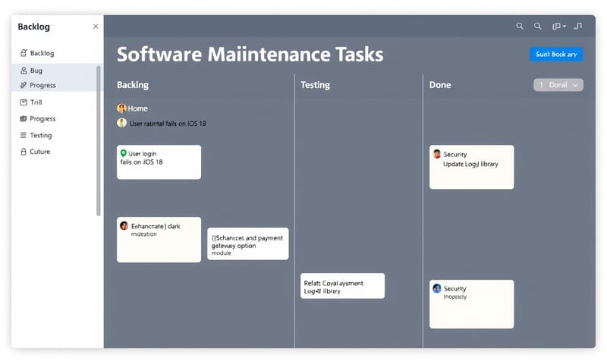Click the music note icon in top bar
Viewport: 607px width, 364px height.
pos(578,27)
